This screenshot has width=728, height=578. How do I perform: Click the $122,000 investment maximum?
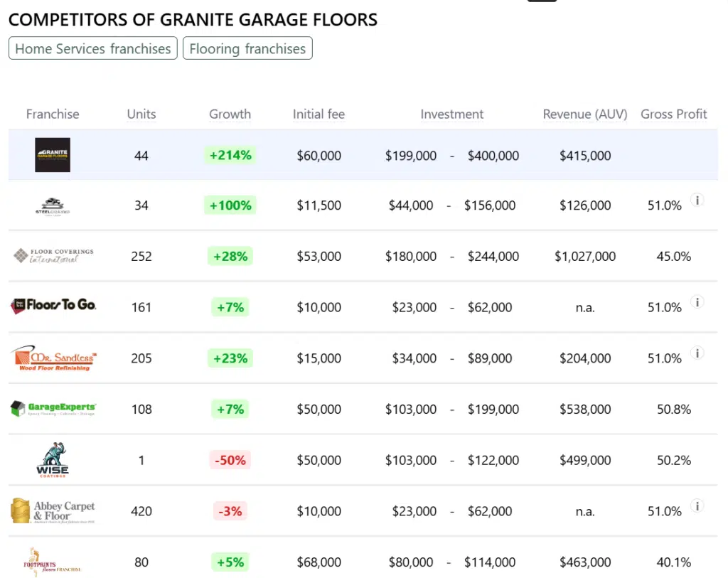pos(493,460)
